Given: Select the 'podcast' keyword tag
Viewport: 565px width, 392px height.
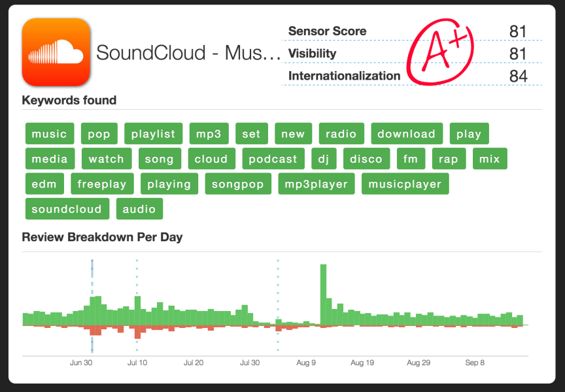Looking at the screenshot, I should coord(273,159).
